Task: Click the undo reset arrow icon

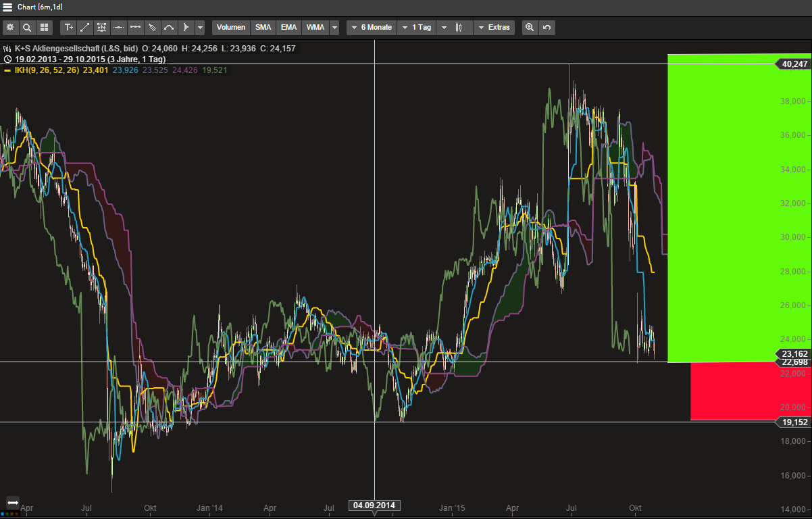Action: point(547,28)
